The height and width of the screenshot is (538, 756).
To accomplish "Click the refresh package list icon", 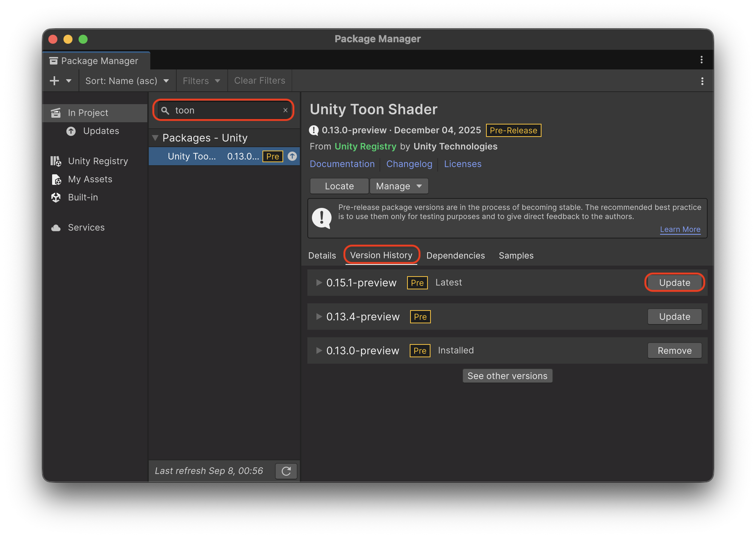I will [x=286, y=471].
